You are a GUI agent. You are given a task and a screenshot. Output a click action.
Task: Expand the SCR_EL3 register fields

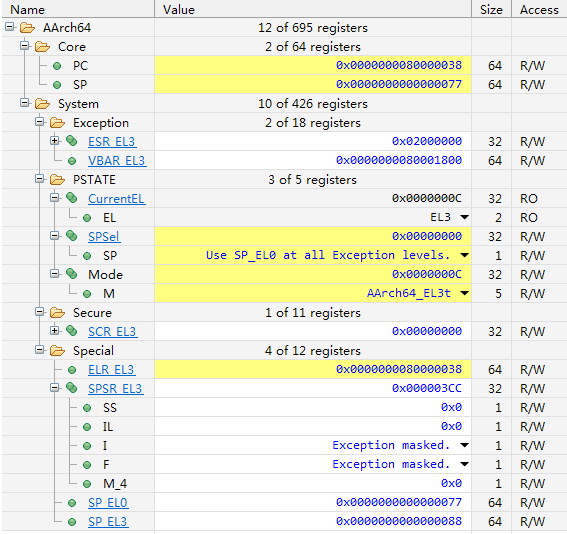point(55,330)
